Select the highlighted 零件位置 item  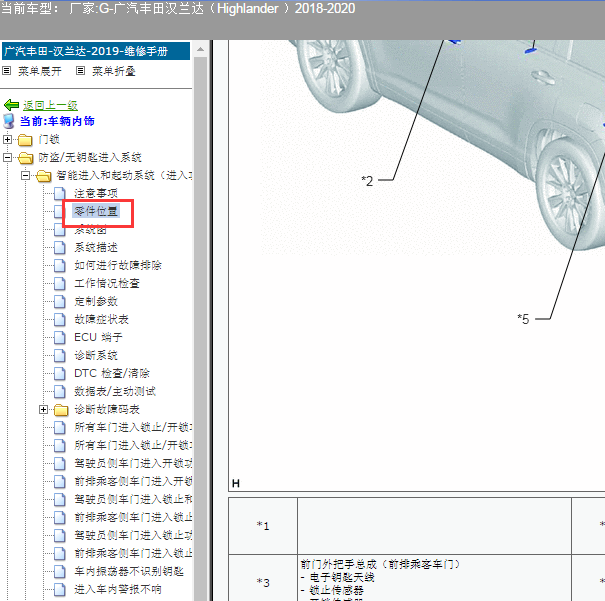(96, 211)
